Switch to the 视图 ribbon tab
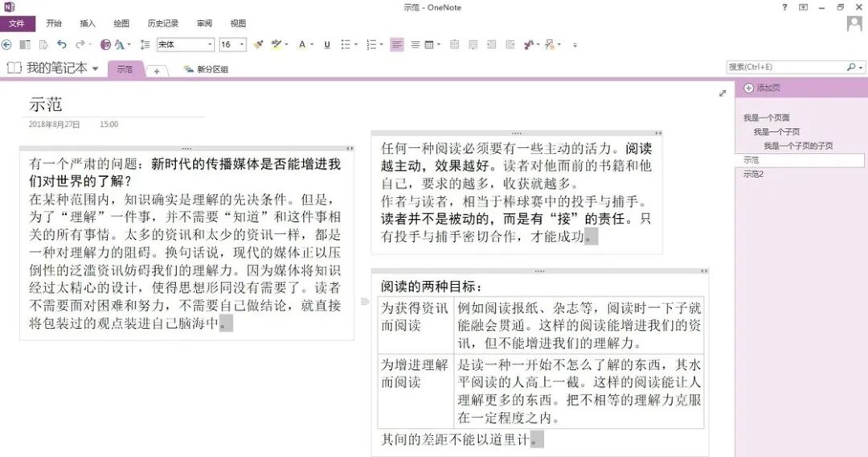 [238, 23]
